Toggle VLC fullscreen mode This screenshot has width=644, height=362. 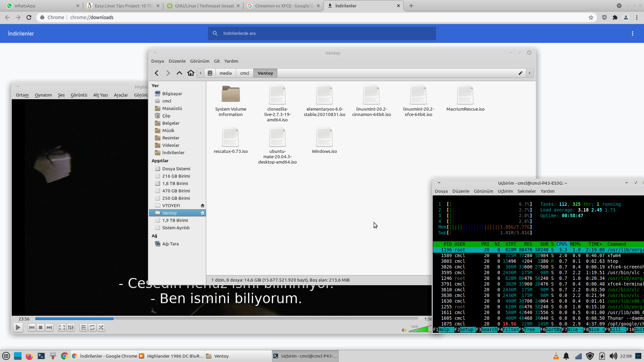62,327
